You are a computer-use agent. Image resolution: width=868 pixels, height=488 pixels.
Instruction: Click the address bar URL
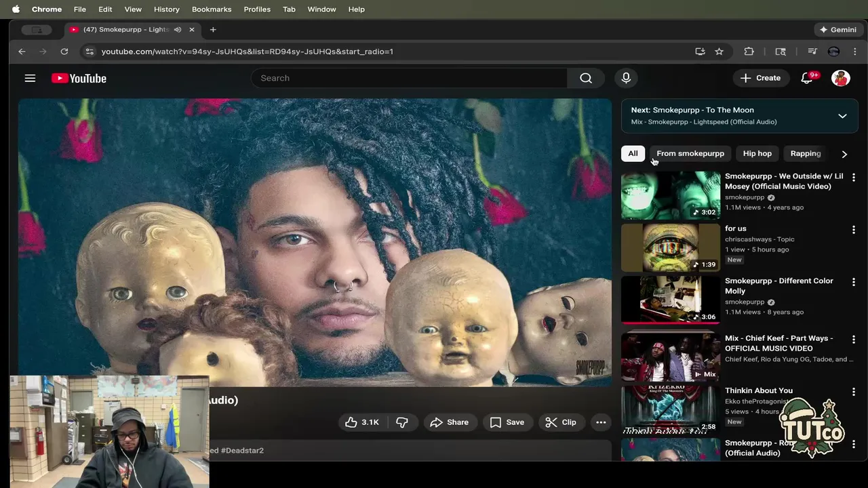pos(247,52)
